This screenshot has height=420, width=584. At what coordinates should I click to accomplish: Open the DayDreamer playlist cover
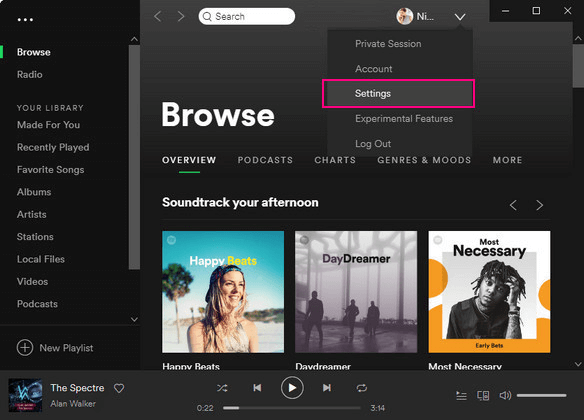(356, 292)
